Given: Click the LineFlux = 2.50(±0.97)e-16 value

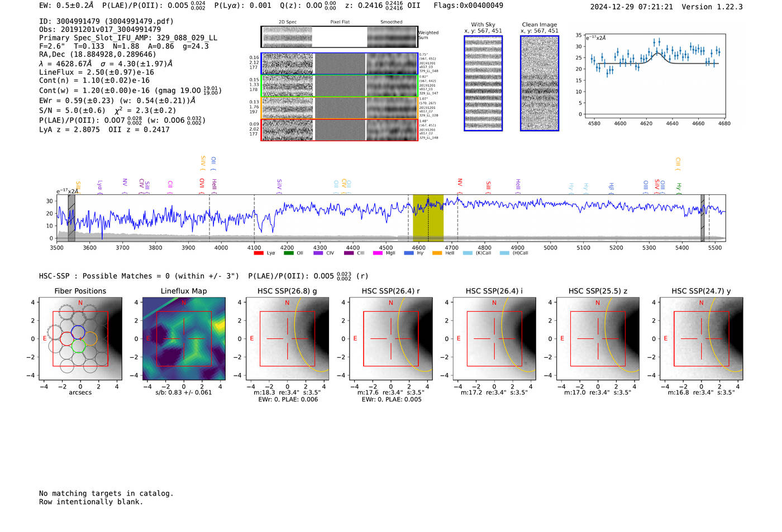Looking at the screenshot, I should pos(97,73).
